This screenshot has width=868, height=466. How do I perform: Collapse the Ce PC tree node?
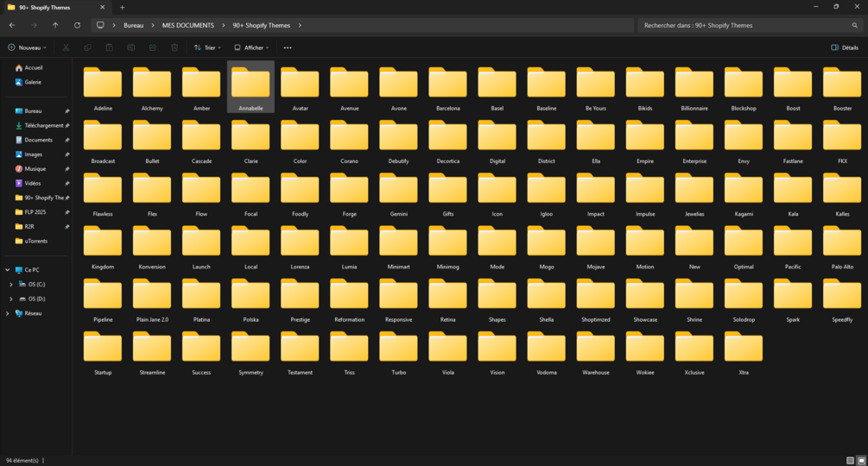pyautogui.click(x=7, y=270)
